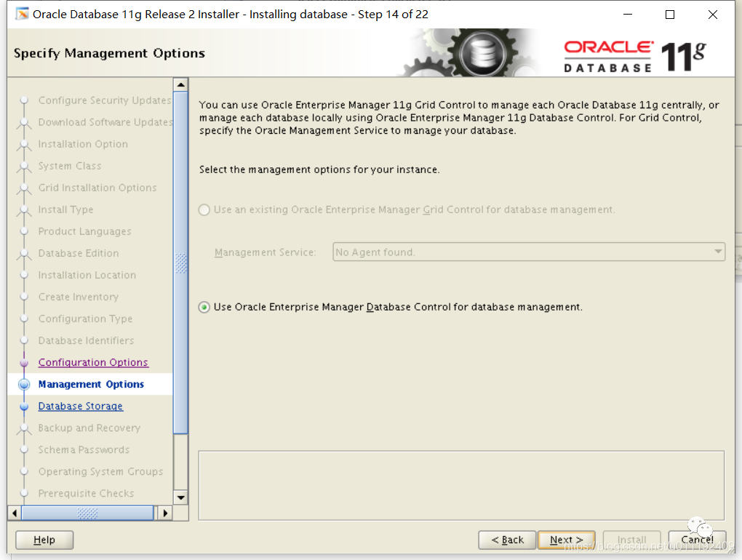Click Grid Installation Options step
The width and height of the screenshot is (742, 560).
[x=97, y=188]
